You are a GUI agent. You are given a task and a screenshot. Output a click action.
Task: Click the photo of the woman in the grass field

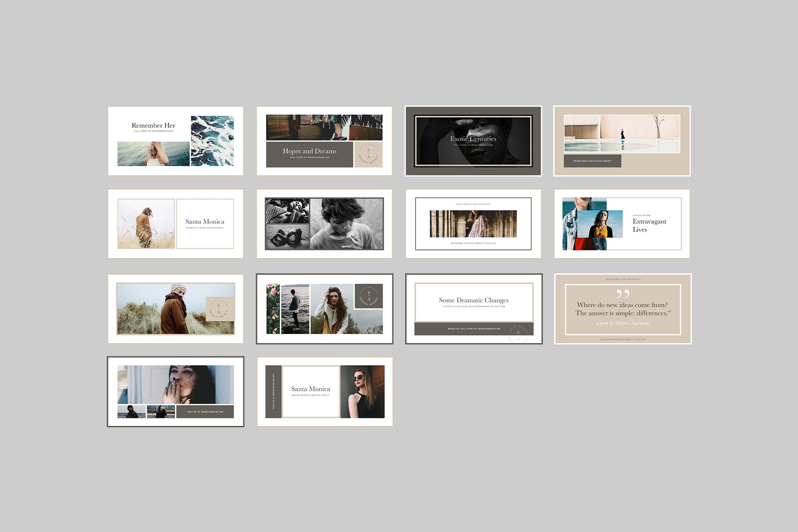pyautogui.click(x=146, y=224)
